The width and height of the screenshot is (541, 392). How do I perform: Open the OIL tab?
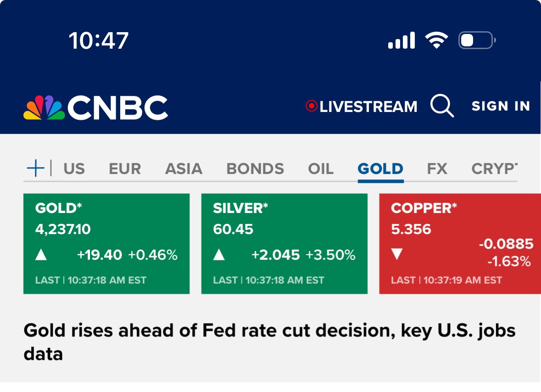(x=321, y=169)
